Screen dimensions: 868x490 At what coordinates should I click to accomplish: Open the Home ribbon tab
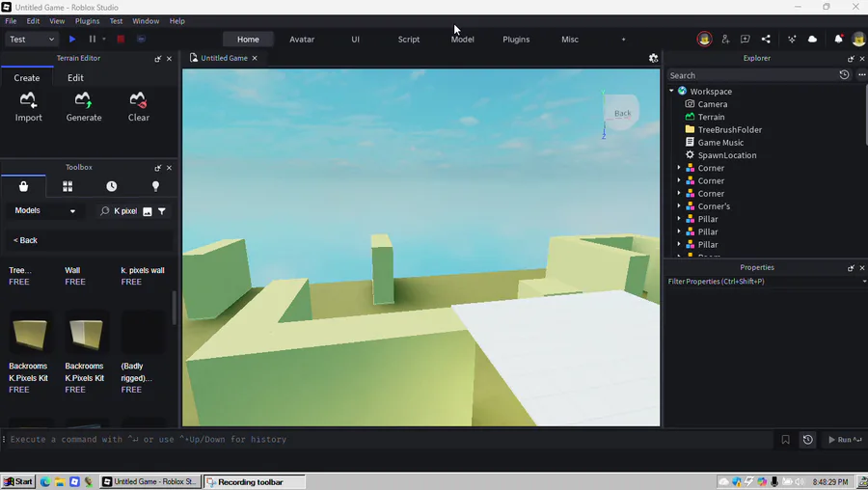click(x=248, y=40)
